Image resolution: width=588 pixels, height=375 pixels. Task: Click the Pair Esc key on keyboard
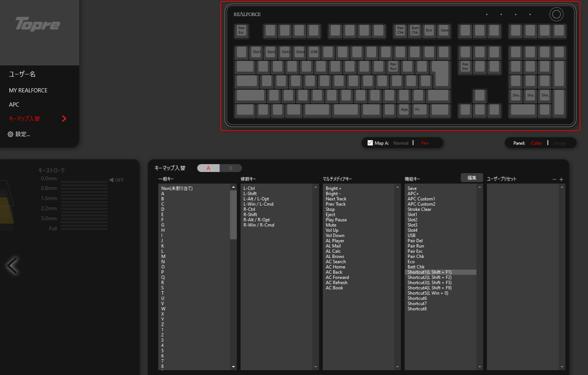click(x=241, y=30)
